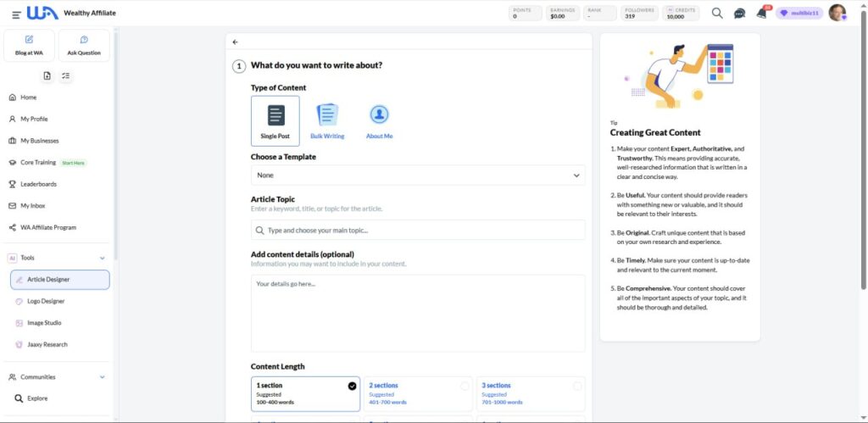Select Single Post content type

[275, 120]
